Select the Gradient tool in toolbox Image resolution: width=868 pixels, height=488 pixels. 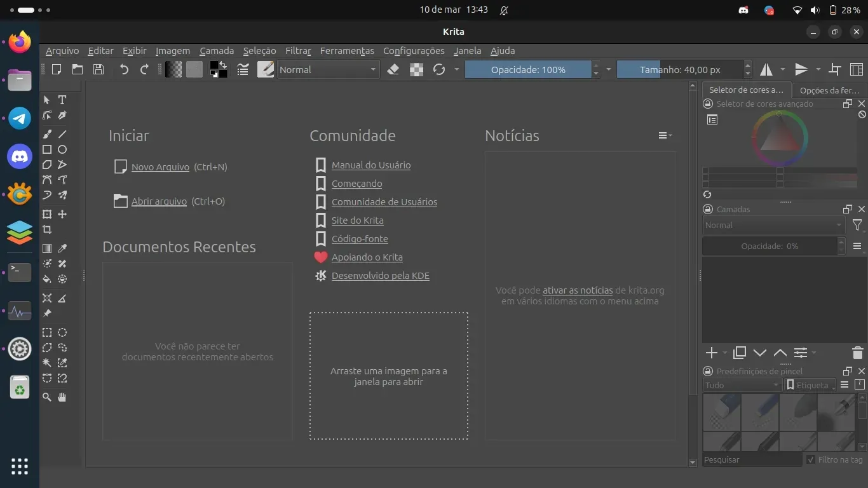47,248
